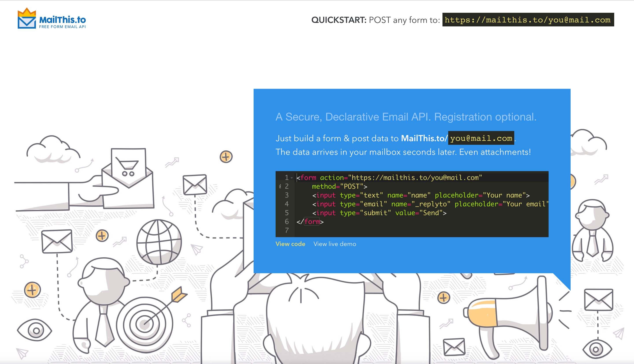Click the quickstart URL https://mailthis.to/you@mail.com
The width and height of the screenshot is (634, 364).
coord(528,20)
